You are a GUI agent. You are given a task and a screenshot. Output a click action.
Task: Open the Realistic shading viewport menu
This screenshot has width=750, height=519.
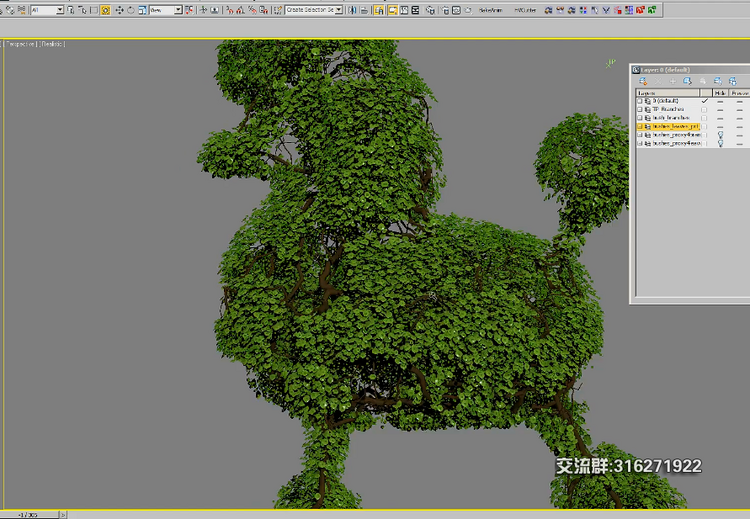pyautogui.click(x=52, y=44)
